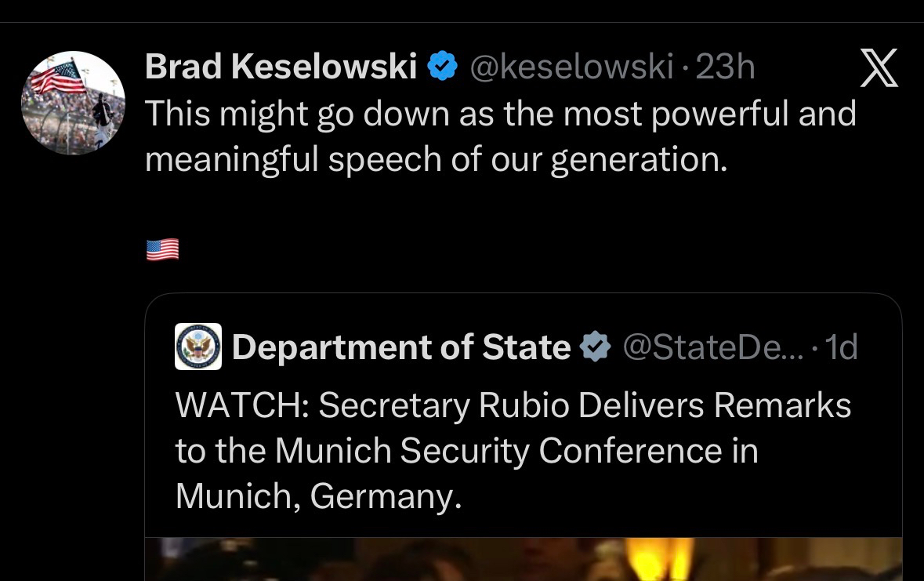Click the word "Rubio" in quoted post
The image size is (924, 581).
point(518,406)
